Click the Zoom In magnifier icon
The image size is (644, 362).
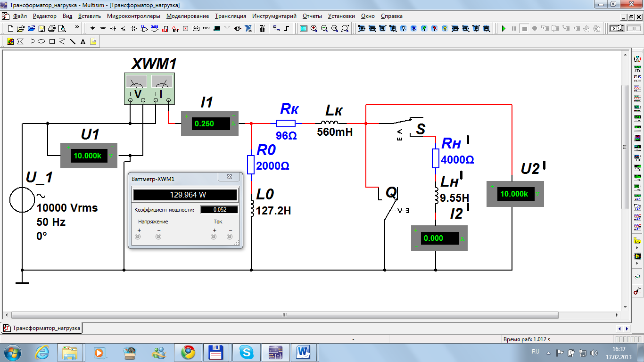pyautogui.click(x=314, y=29)
